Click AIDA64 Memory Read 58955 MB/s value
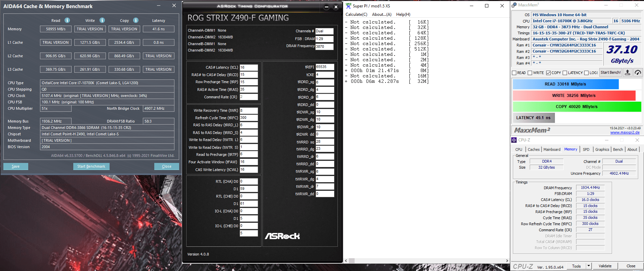This screenshot has height=271, width=644. click(56, 29)
